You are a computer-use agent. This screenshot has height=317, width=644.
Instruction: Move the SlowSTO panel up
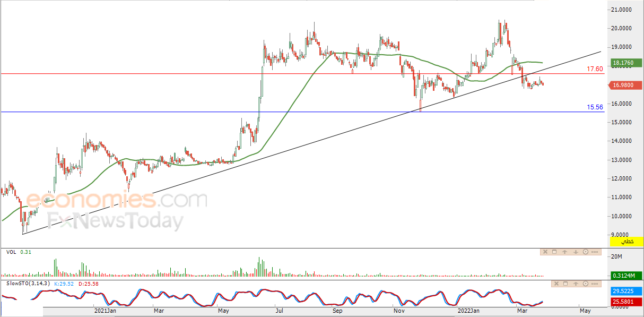[x=576, y=284]
